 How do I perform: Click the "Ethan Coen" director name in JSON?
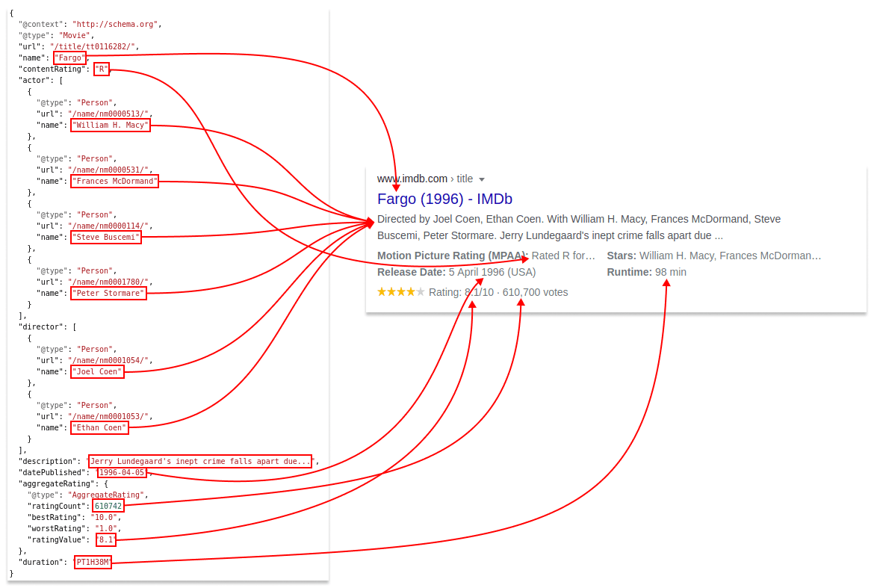click(99, 428)
